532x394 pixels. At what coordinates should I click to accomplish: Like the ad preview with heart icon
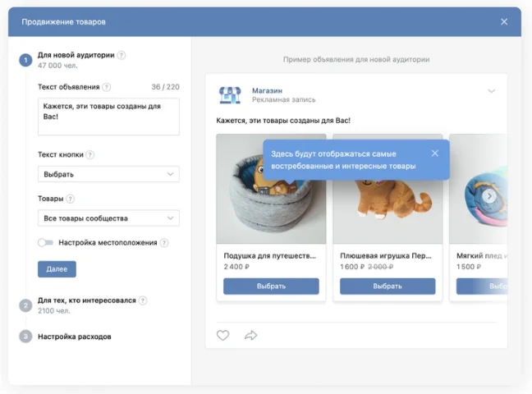[x=223, y=335]
